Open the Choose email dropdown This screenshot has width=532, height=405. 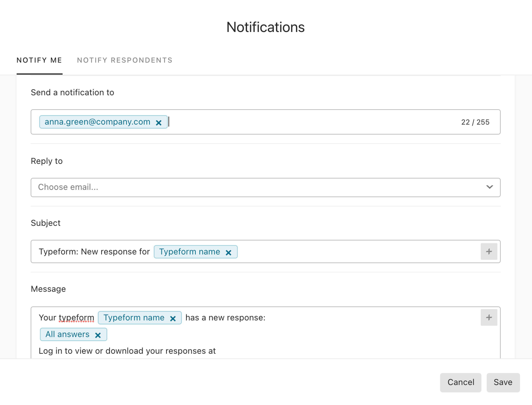click(266, 188)
